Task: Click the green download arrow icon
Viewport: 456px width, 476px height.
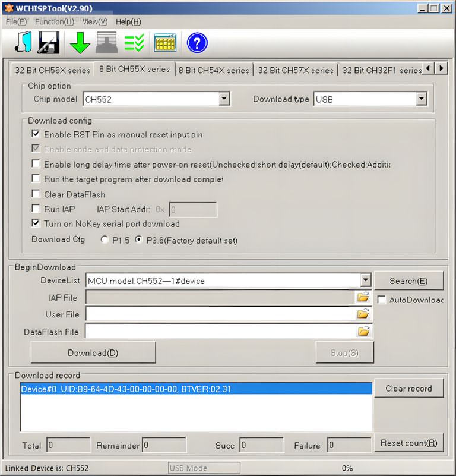Action: pyautogui.click(x=80, y=43)
